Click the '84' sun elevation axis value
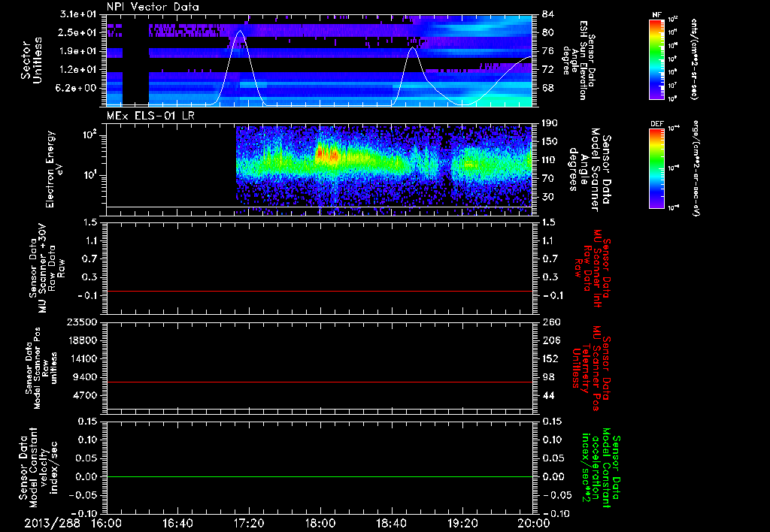The height and width of the screenshot is (532, 770). 548,14
